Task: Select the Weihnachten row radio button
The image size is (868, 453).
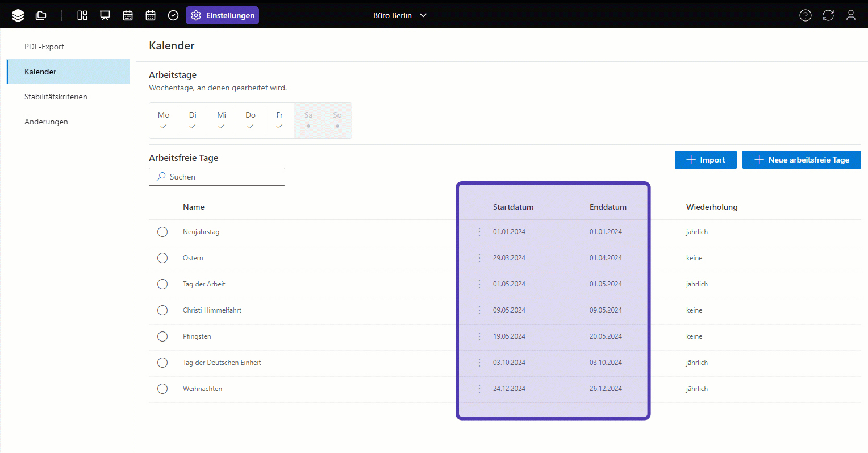Action: (x=162, y=389)
